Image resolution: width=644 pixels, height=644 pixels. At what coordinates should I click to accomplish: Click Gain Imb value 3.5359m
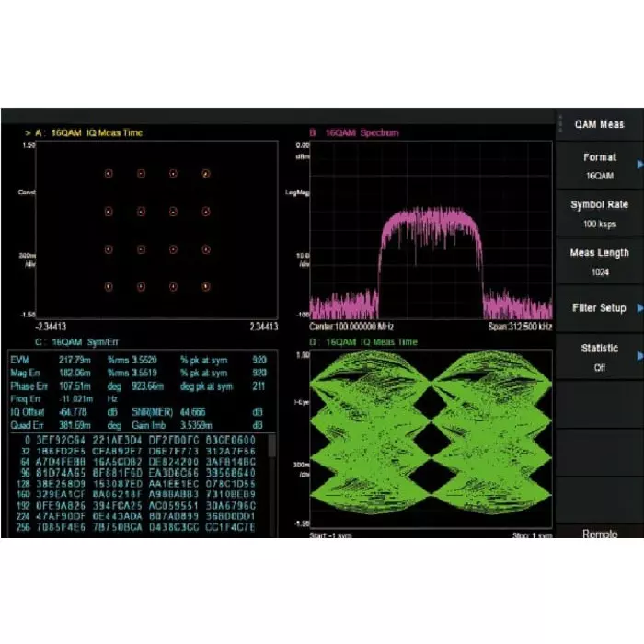point(196,425)
